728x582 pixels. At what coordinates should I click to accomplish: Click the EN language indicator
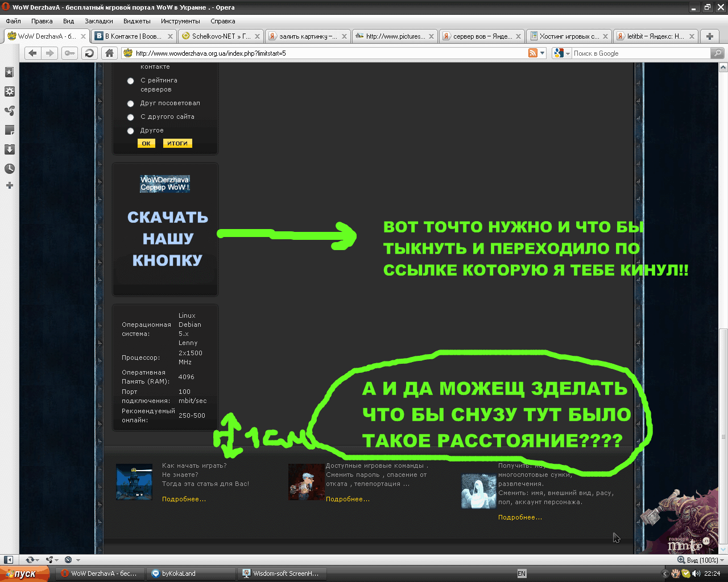(x=522, y=573)
